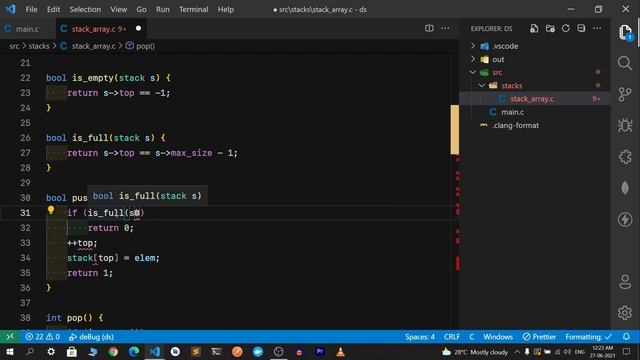Open the weather widget in the taskbar

pyautogui.click(x=475, y=351)
